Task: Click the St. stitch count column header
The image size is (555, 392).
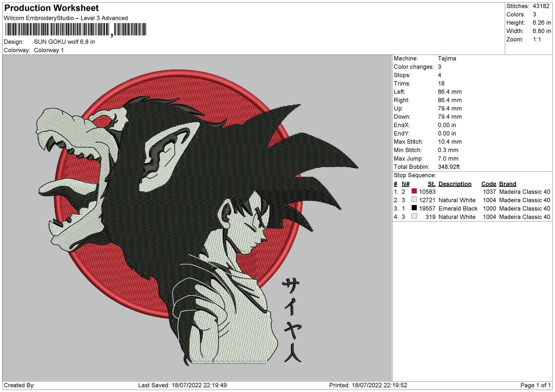Action: tap(431, 184)
